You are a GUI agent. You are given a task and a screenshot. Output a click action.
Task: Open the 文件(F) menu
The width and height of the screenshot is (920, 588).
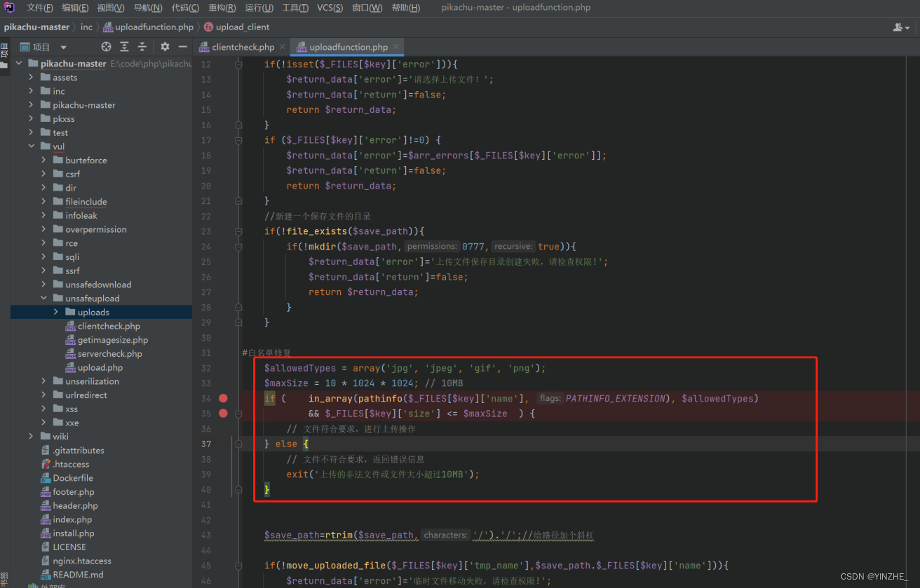40,8
